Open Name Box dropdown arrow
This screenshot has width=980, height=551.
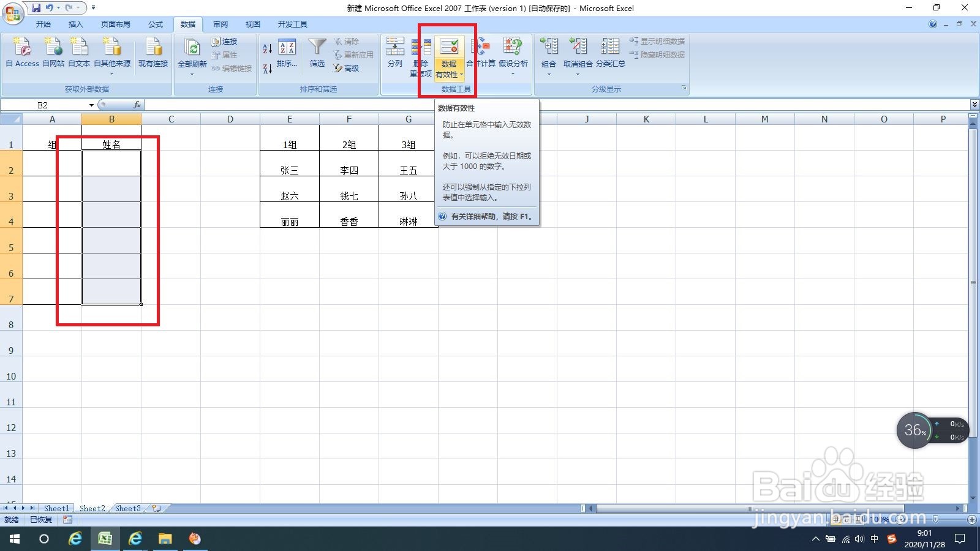click(91, 105)
